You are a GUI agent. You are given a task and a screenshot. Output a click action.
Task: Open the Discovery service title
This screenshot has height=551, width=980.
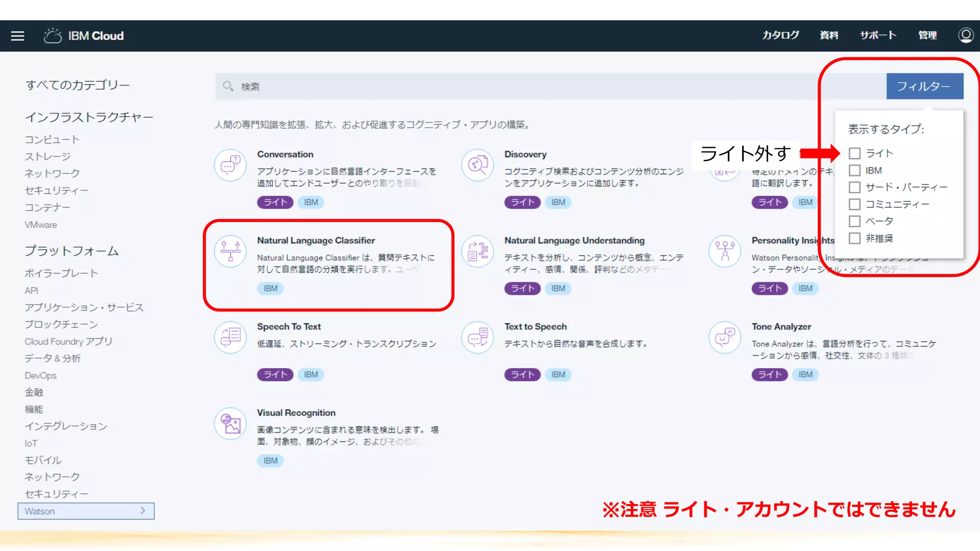tap(525, 154)
